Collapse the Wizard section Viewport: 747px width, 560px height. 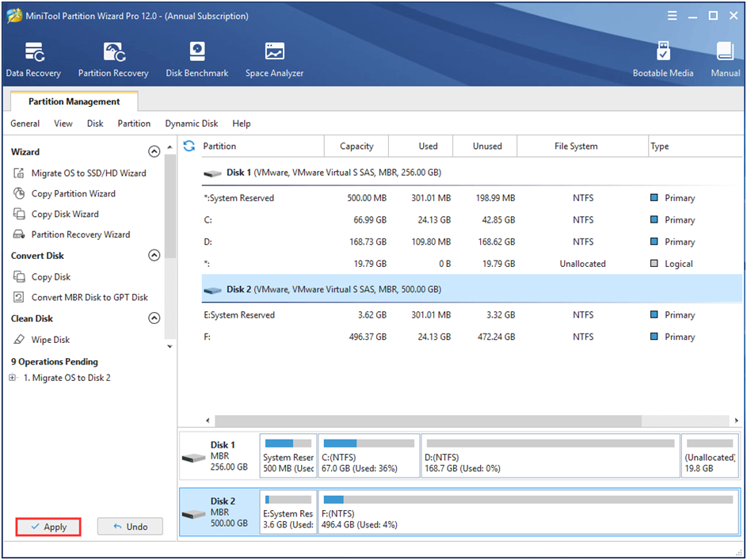tap(154, 151)
